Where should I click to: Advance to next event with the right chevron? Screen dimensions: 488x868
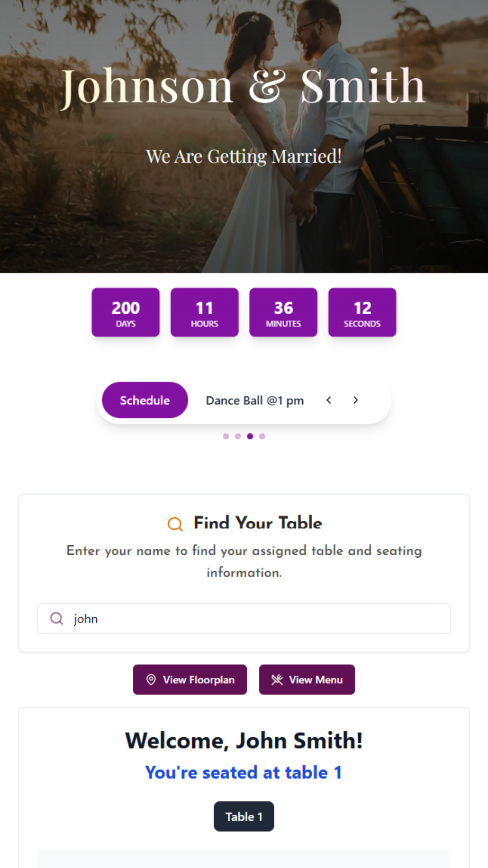coord(356,400)
